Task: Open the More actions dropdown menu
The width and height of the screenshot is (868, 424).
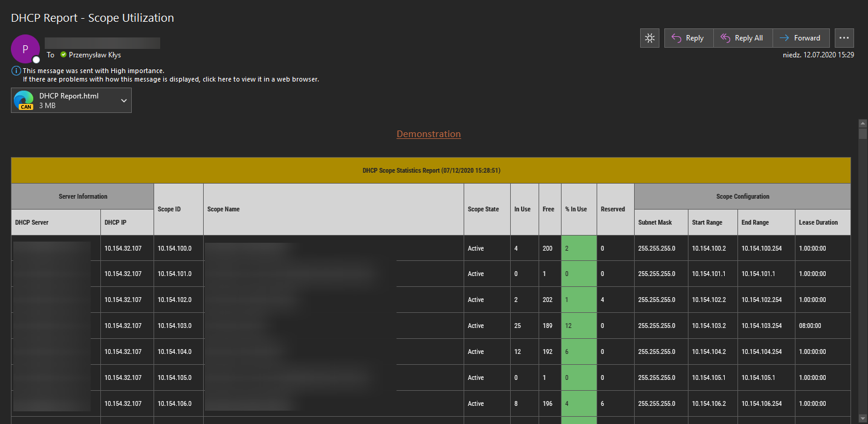Action: pos(844,37)
